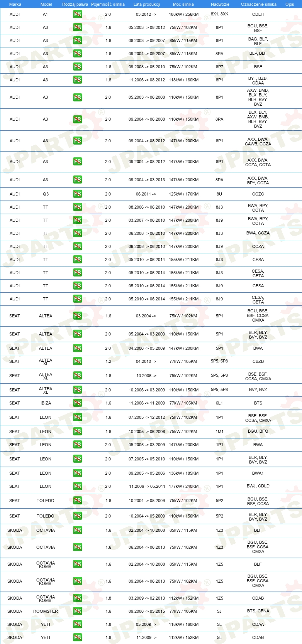Click the Marka column header
This screenshot has width=302, height=644.
pyautogui.click(x=15, y=4)
